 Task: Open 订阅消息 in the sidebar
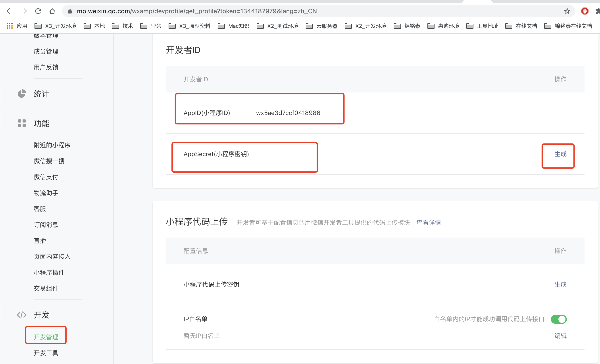point(46,224)
